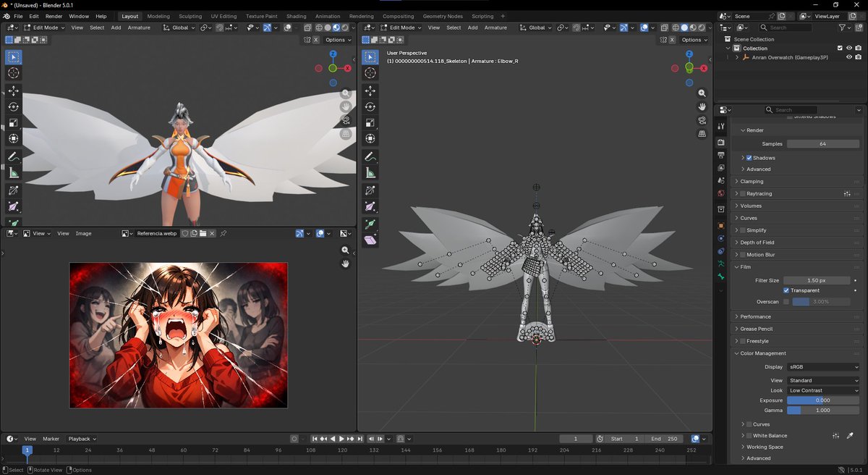Open the View Standard dropdown

[823, 380]
